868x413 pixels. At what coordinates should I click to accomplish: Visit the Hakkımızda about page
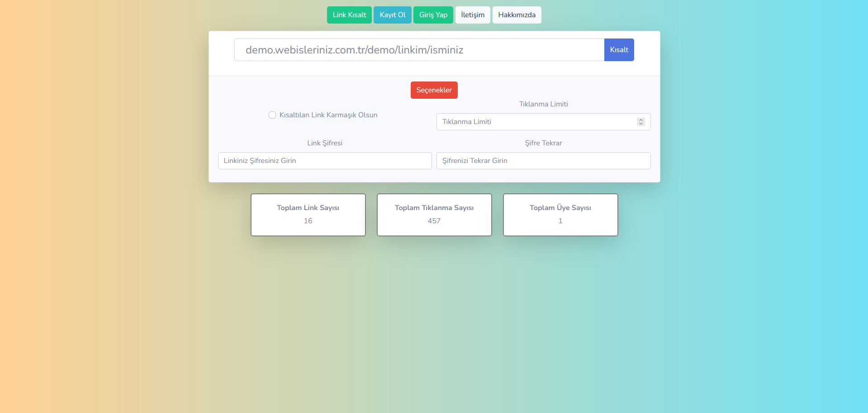[x=517, y=15]
